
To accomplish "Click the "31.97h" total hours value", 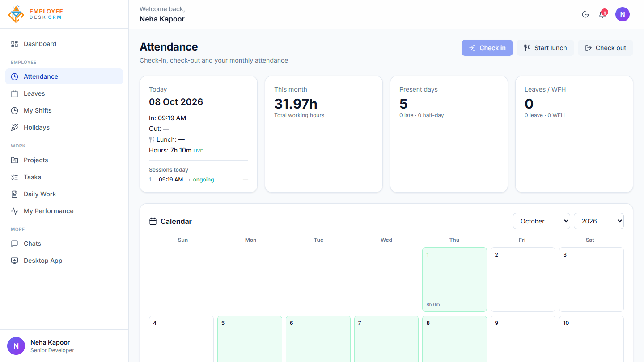I will click(296, 104).
